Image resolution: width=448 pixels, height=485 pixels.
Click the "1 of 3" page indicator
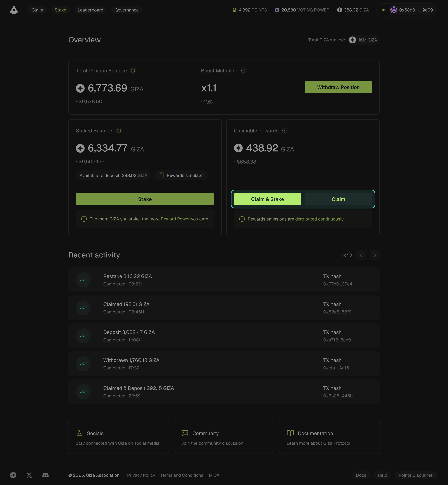click(x=346, y=255)
